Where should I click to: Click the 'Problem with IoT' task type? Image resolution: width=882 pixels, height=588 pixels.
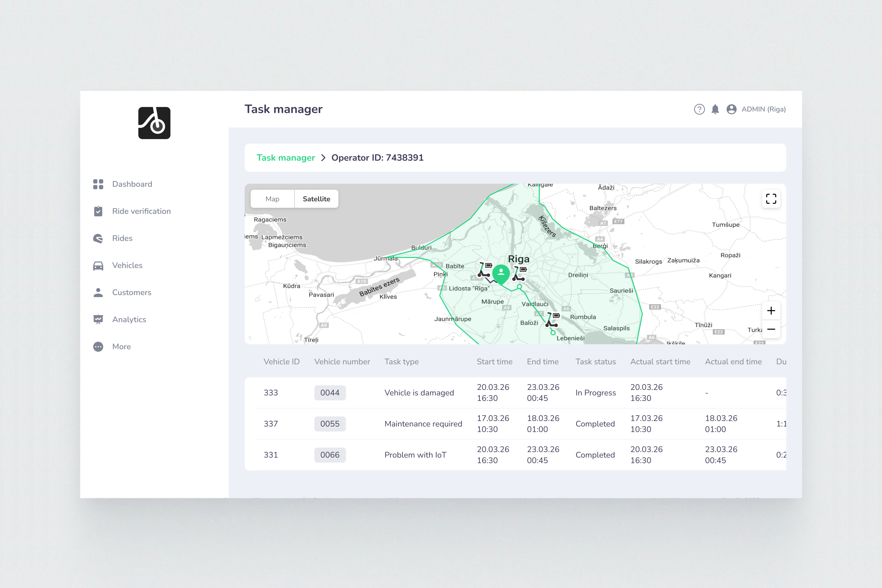tap(415, 455)
